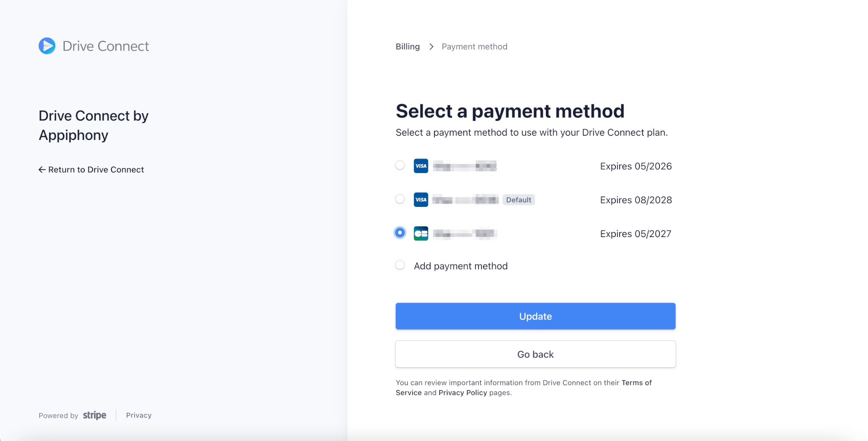The height and width of the screenshot is (441, 868).
Task: Select the card expiring 05/2027 radio
Action: click(400, 233)
